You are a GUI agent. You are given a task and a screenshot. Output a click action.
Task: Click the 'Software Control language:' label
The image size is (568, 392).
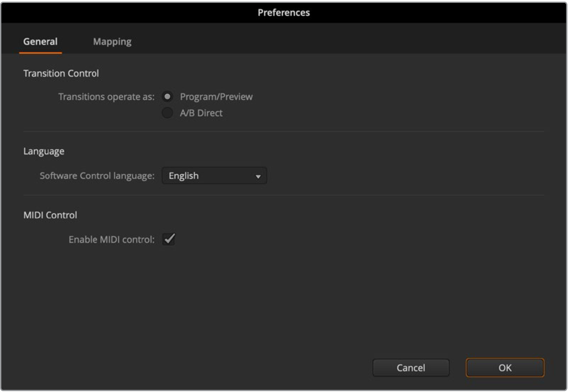(x=97, y=176)
